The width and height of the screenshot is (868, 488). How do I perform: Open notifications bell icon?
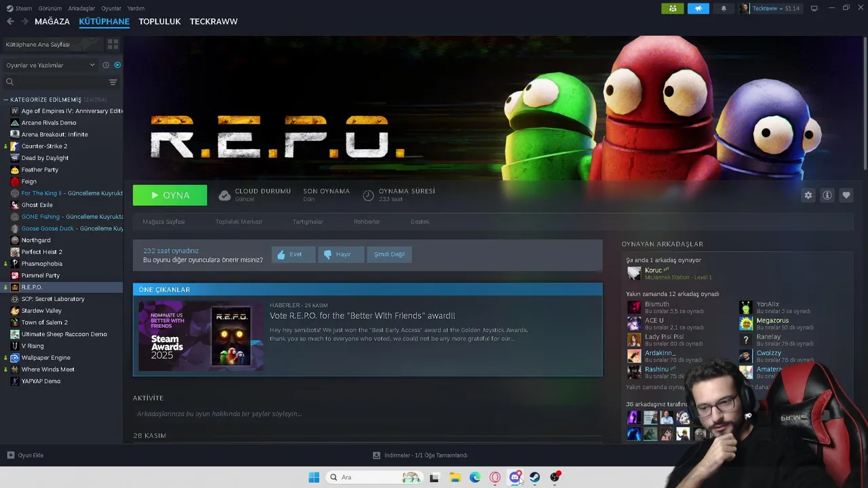724,8
